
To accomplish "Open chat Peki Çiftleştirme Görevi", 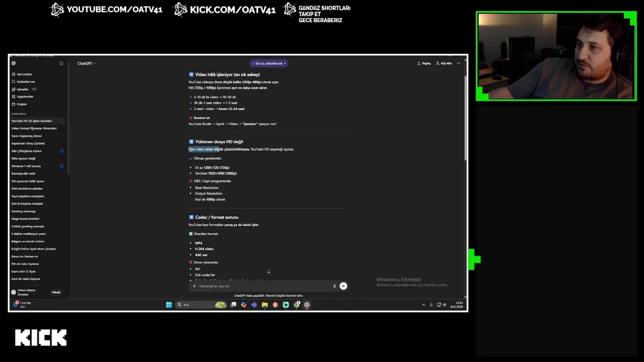I will point(27,151).
